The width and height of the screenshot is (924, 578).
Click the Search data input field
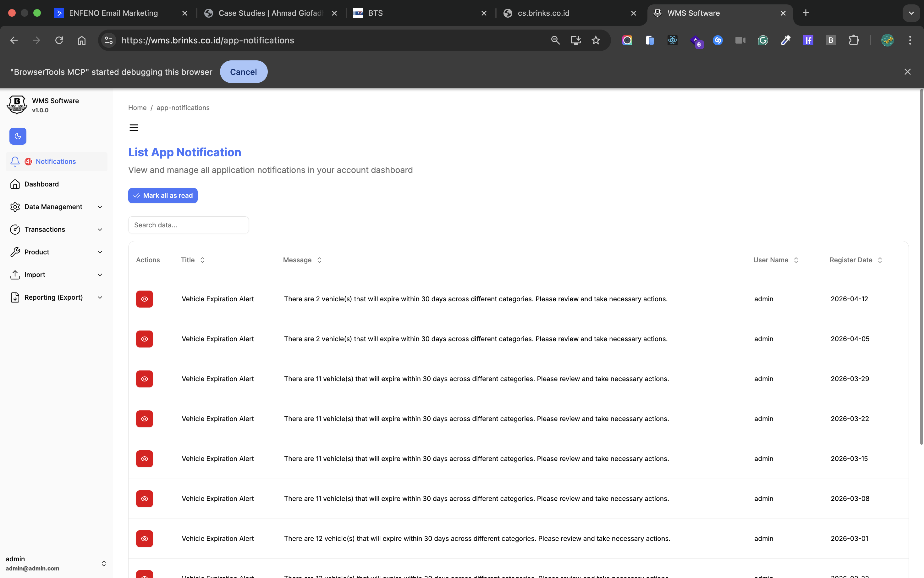tap(188, 225)
